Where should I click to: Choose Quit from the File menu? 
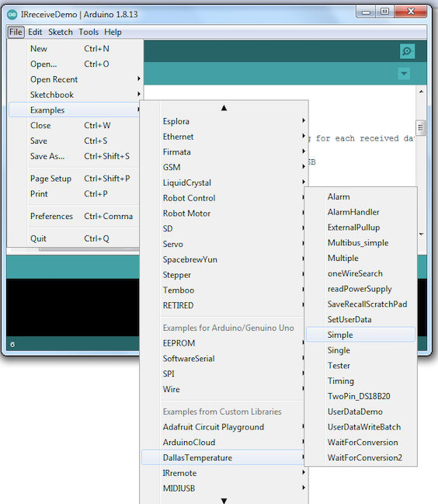(76, 238)
